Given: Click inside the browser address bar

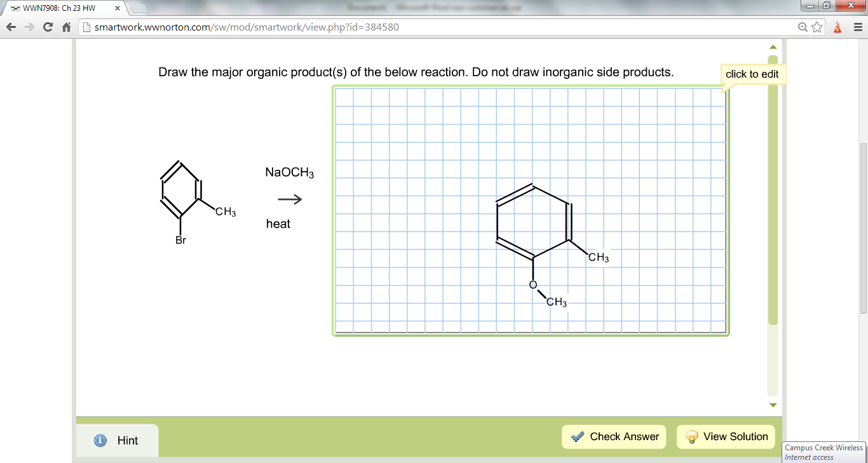Looking at the screenshot, I should tap(381, 27).
